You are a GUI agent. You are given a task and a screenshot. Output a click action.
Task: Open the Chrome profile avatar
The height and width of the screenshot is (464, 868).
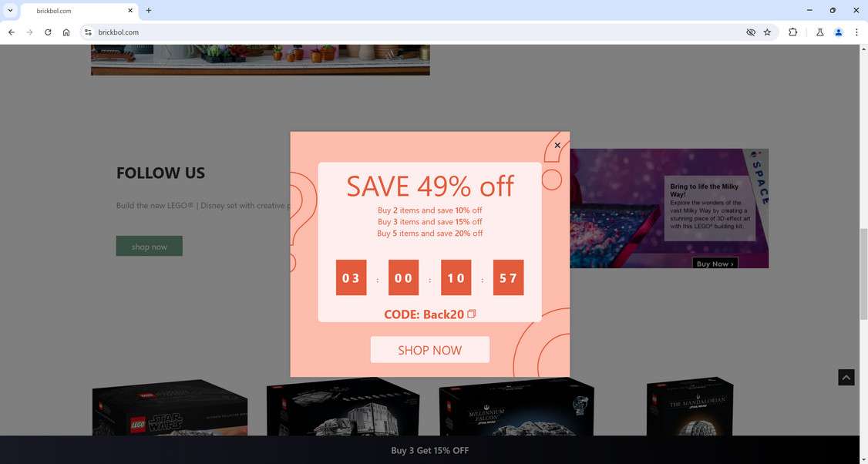[x=838, y=32]
